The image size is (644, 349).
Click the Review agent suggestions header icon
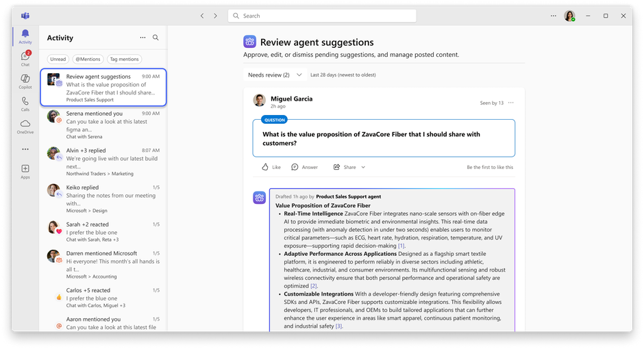pyautogui.click(x=249, y=42)
